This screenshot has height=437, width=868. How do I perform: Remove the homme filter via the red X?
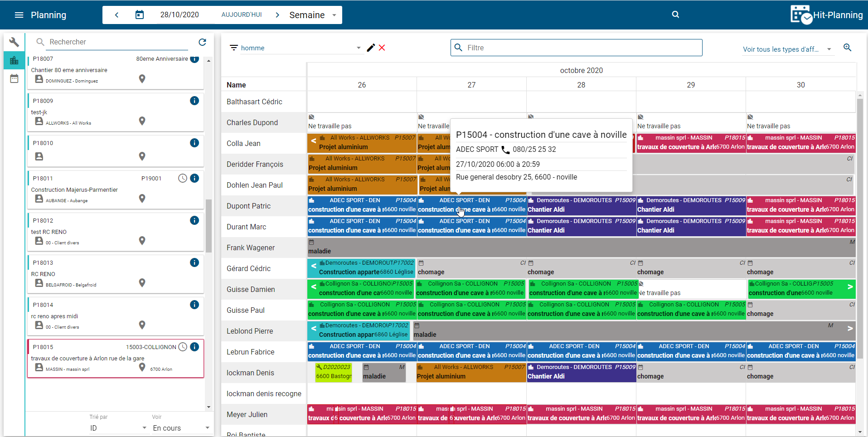[x=382, y=48]
